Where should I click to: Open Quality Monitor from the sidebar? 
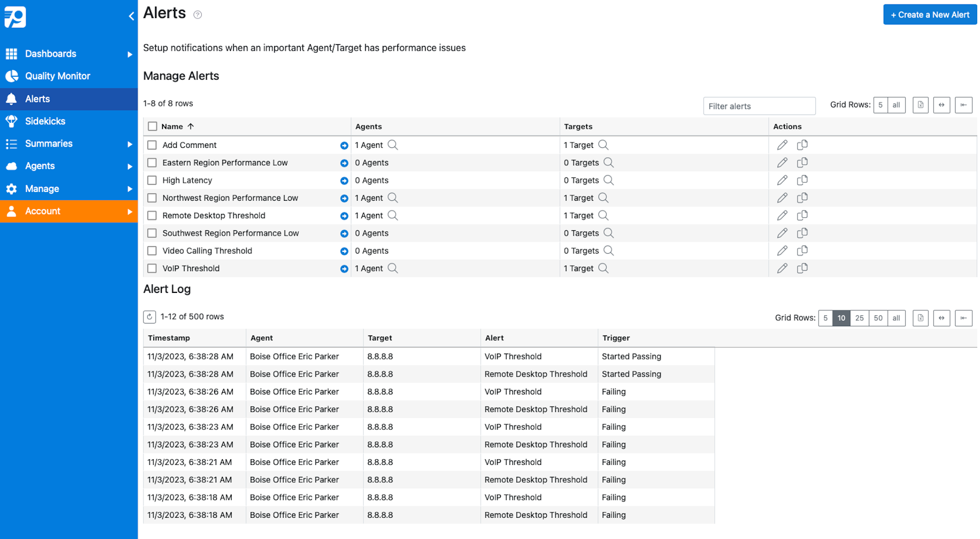click(x=57, y=76)
